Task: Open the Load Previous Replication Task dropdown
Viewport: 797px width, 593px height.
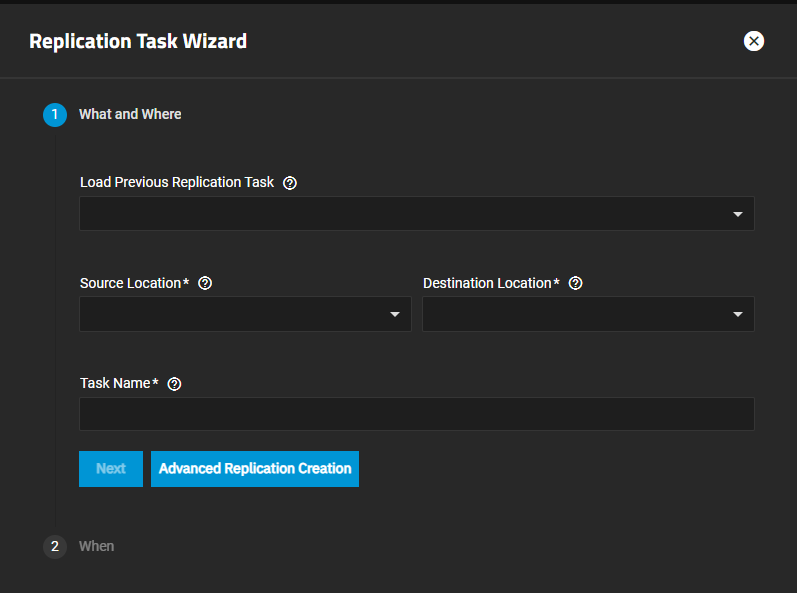Action: (x=400, y=214)
